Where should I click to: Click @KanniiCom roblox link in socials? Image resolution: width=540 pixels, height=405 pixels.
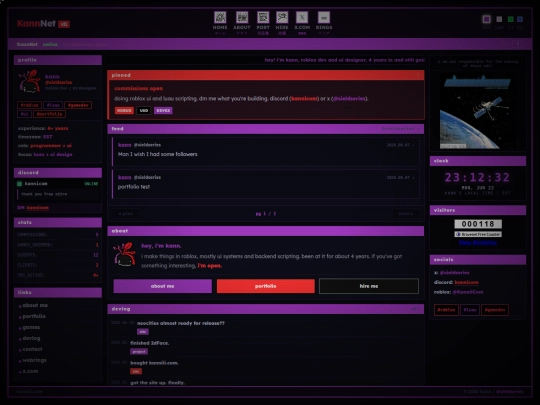[x=468, y=292]
